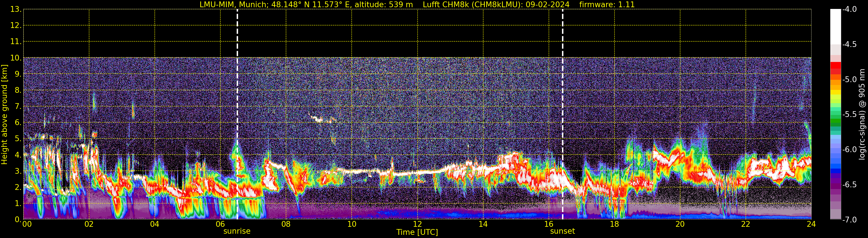The image size is (868, 238).
Task: Click the '8.' height tick label
Action: click(18, 90)
